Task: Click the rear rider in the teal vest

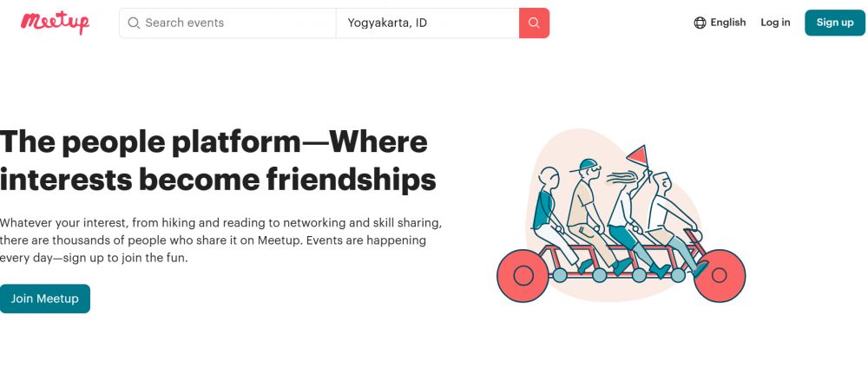Action: point(548,211)
